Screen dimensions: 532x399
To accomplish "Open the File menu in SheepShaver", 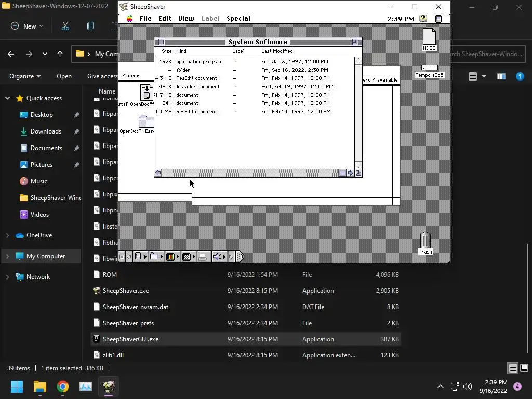I will 145,19.
